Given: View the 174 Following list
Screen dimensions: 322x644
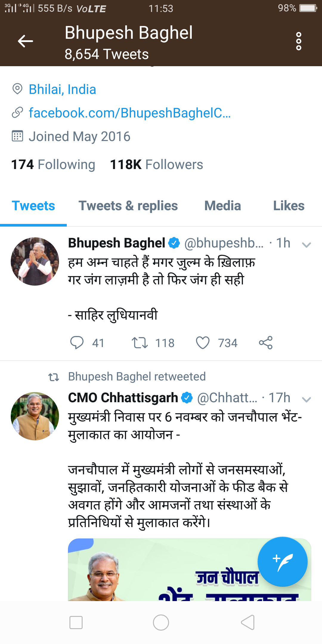Looking at the screenshot, I should 53,165.
